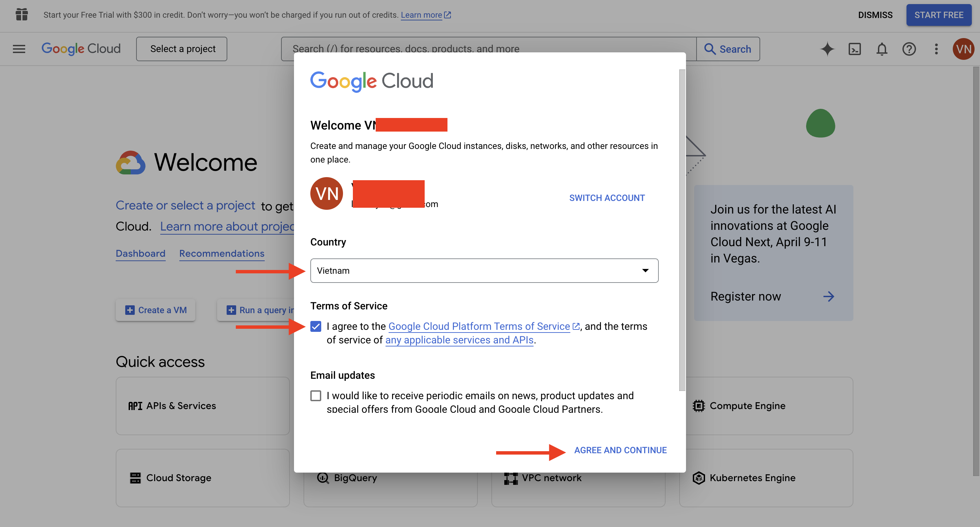Viewport: 980px width, 527px height.
Task: Enable the email updates checkbox
Action: click(x=316, y=395)
